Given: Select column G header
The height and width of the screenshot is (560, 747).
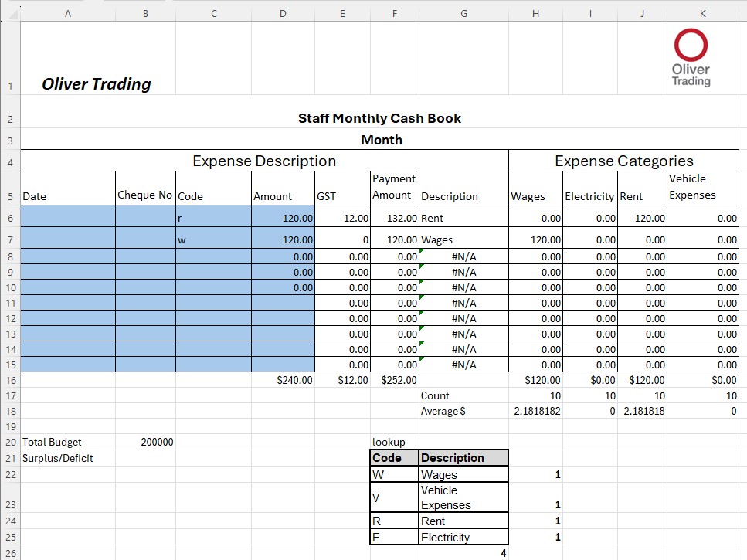Looking at the screenshot, I should (x=463, y=14).
